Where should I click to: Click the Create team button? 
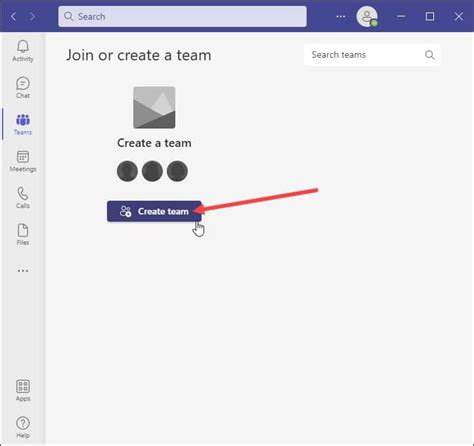[154, 211]
